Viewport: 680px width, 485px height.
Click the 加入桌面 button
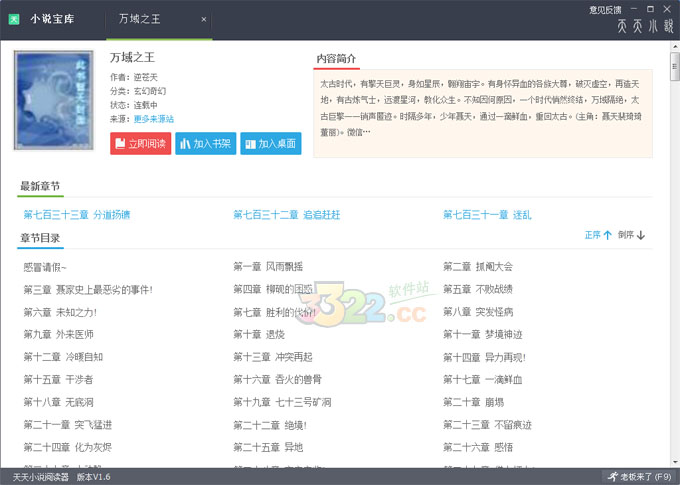[271, 144]
